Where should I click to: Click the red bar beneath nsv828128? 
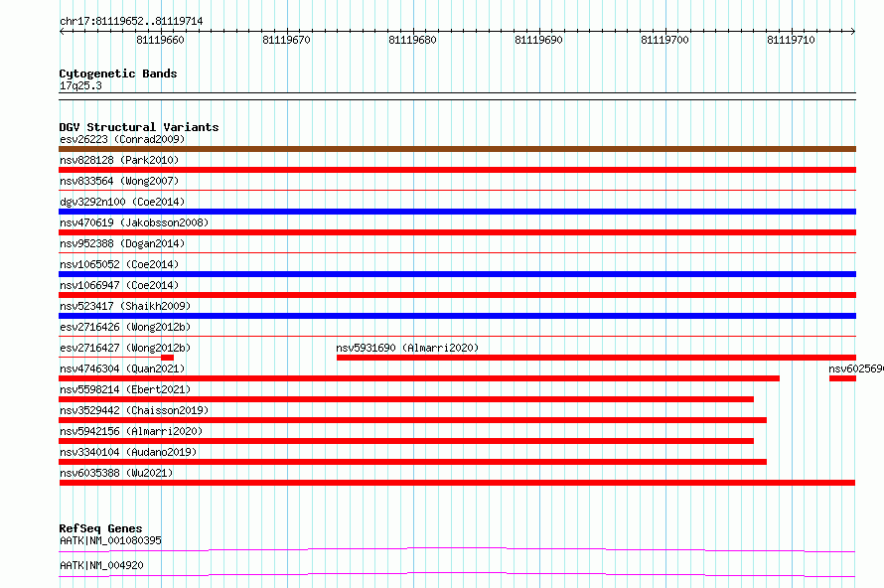(x=457, y=170)
